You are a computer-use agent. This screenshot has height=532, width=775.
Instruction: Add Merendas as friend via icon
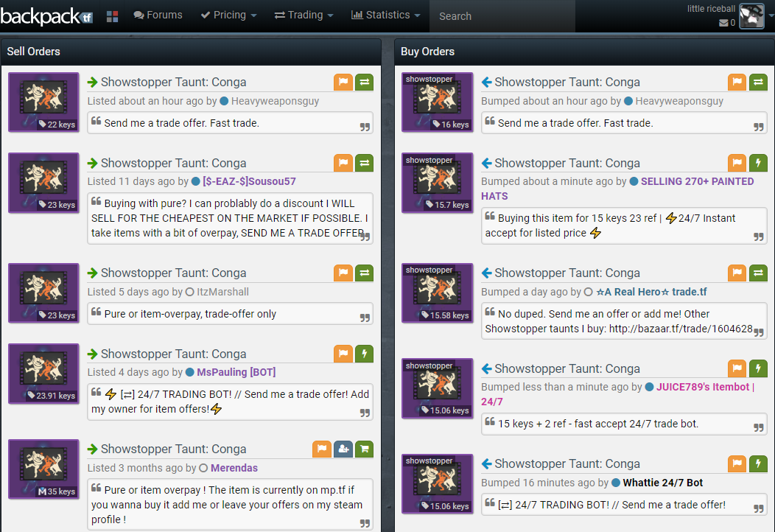343,449
